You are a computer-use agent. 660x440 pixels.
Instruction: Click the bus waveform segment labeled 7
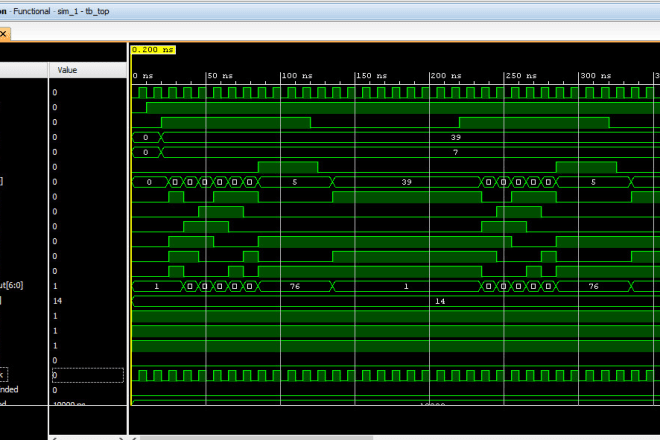point(455,152)
